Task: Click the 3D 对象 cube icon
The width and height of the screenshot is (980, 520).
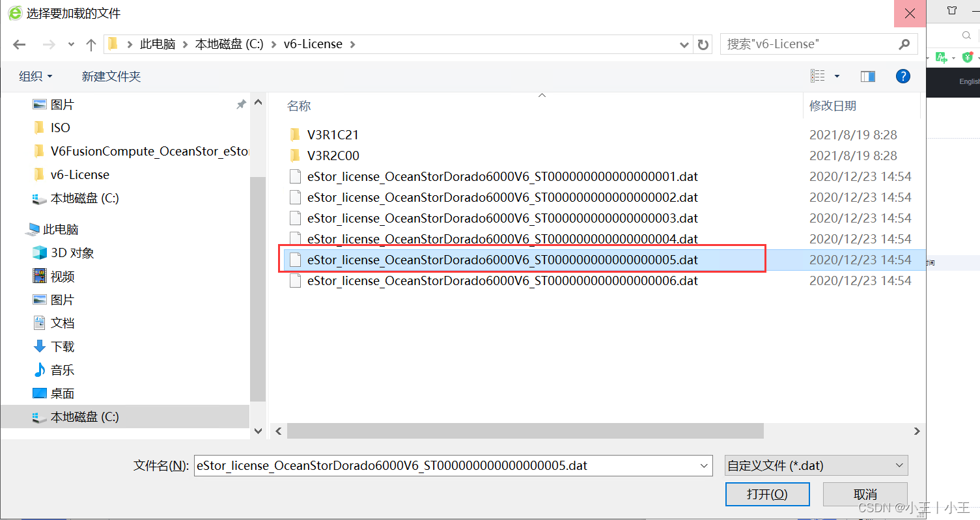Action: [40, 253]
